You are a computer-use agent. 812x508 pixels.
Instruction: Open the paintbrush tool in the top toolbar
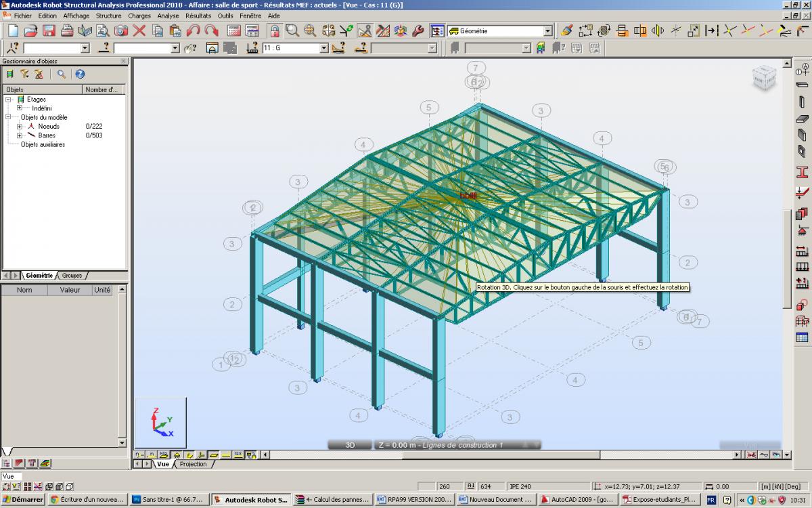(567, 30)
